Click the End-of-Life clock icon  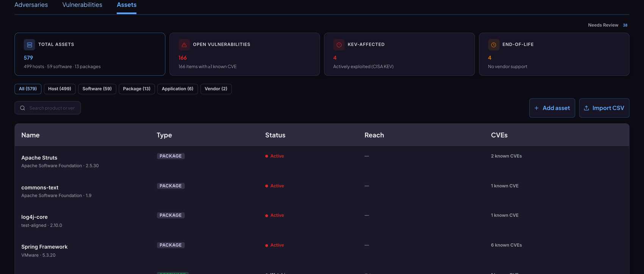[494, 45]
